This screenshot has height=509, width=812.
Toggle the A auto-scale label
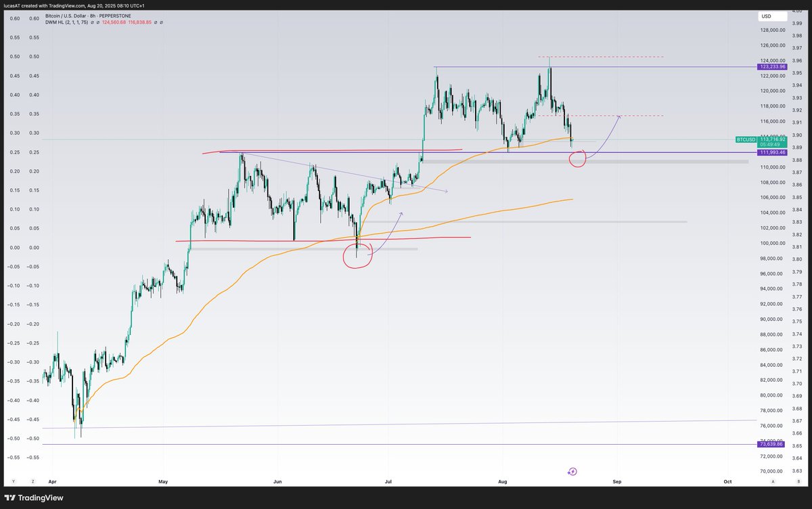coord(773,481)
